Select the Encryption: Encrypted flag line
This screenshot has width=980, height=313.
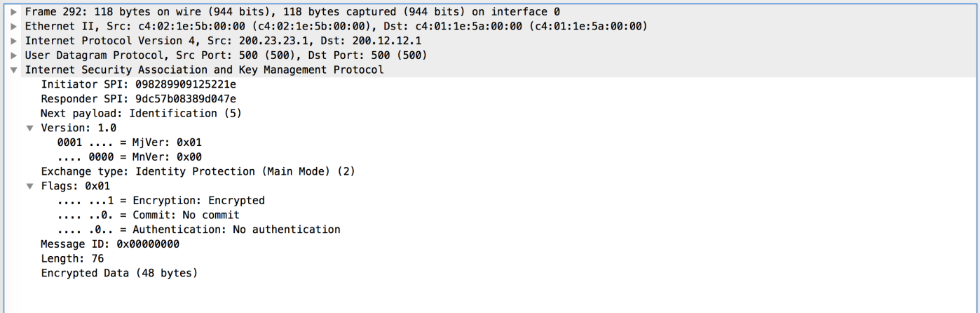[x=161, y=201]
